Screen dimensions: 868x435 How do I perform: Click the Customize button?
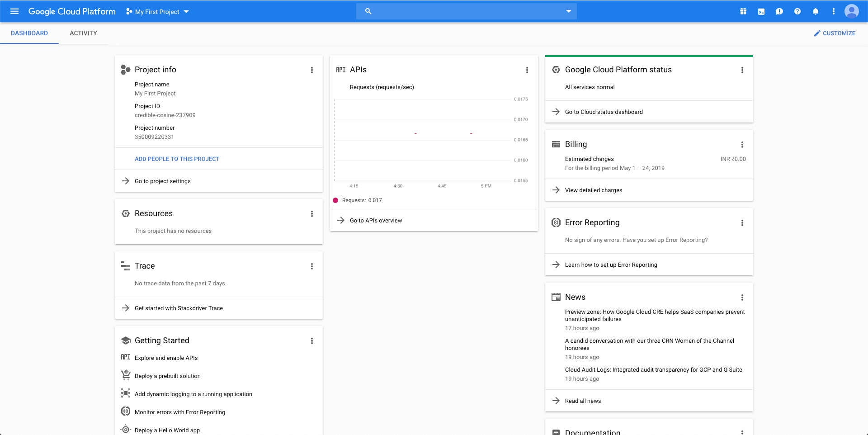(835, 33)
